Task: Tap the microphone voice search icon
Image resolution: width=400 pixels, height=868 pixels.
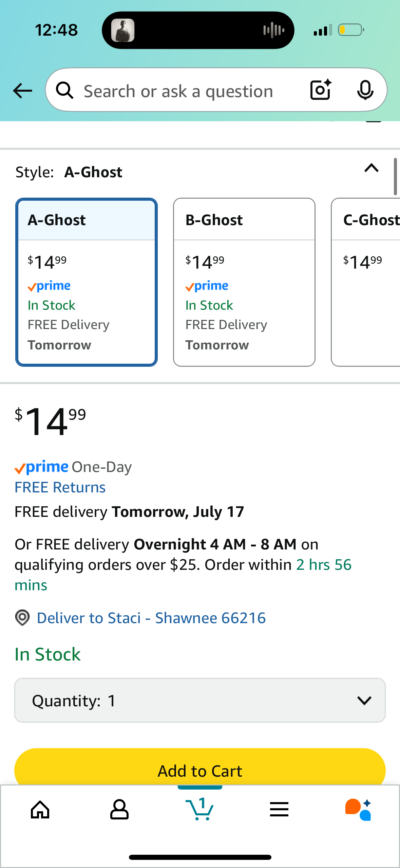Action: pyautogui.click(x=365, y=90)
